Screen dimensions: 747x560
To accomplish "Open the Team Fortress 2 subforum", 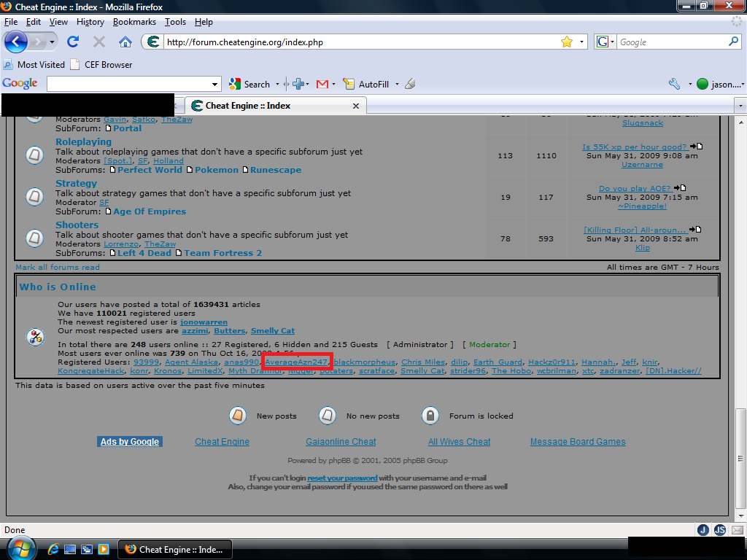I will (x=223, y=253).
